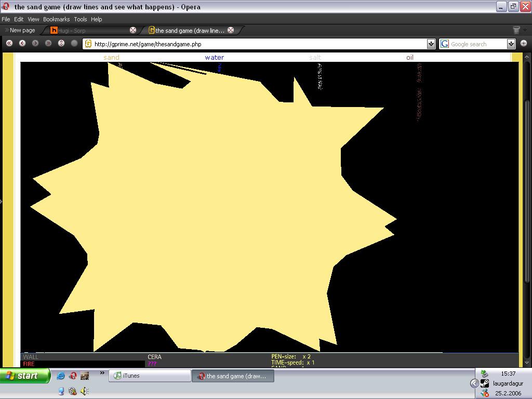Toggle the sand emitter label
The height and width of the screenshot is (399, 532).
111,57
